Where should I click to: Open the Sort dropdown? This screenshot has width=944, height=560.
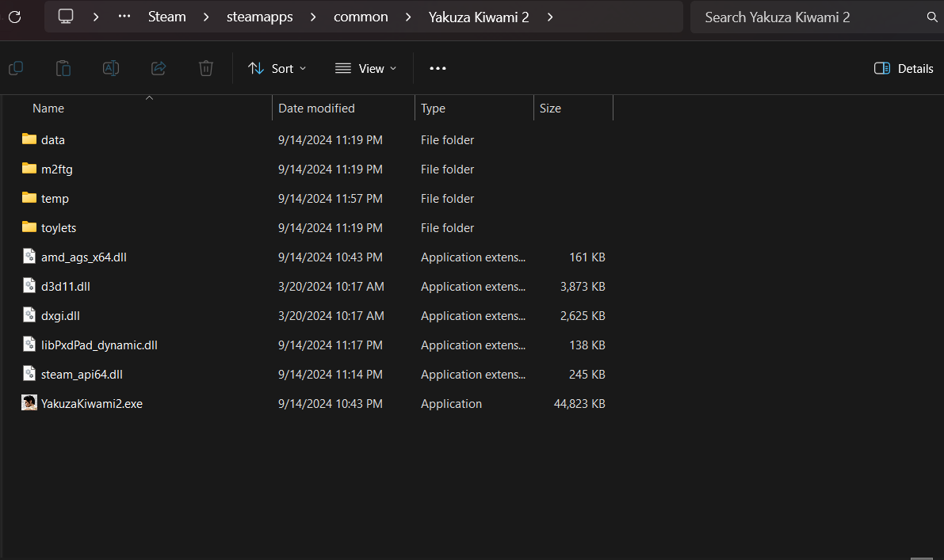(x=277, y=68)
